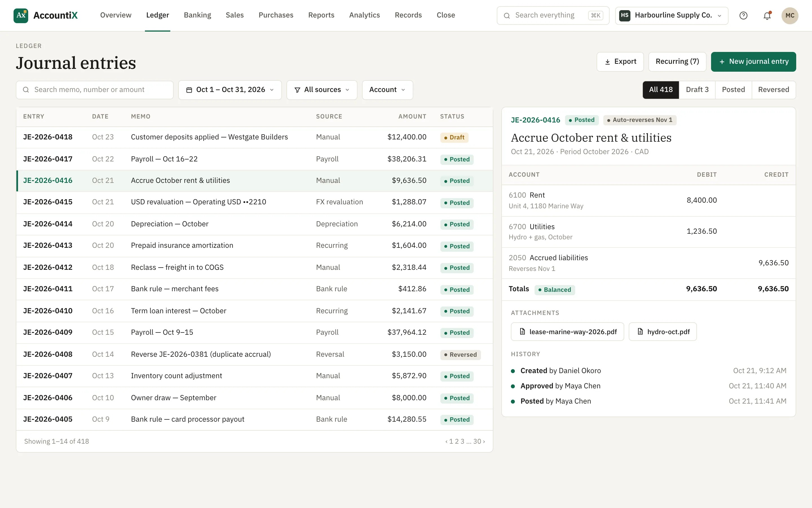Image resolution: width=812 pixels, height=508 pixels.
Task: Open the Reports tab
Action: tap(321, 15)
